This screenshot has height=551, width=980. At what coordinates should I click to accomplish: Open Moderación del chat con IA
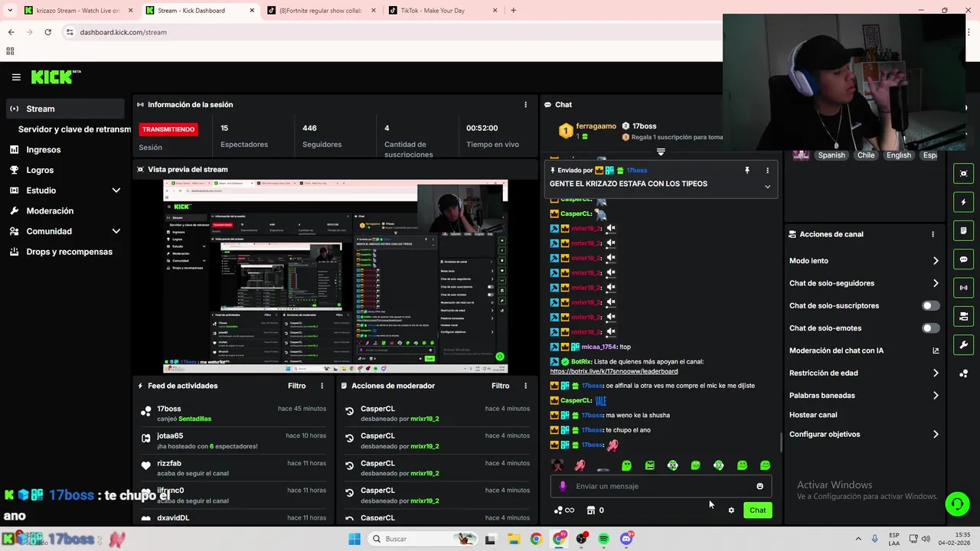pyautogui.click(x=864, y=350)
